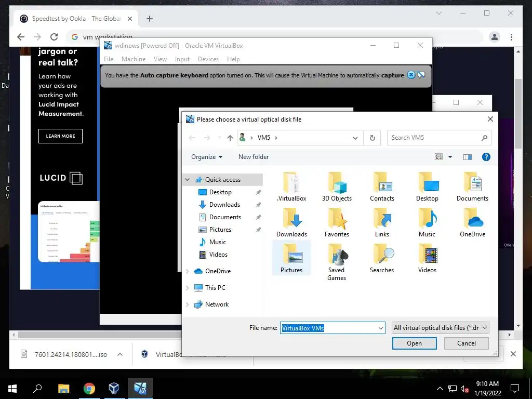Viewport: 532px width, 399px height.
Task: Expand the This PC tree node
Action: pyautogui.click(x=187, y=287)
